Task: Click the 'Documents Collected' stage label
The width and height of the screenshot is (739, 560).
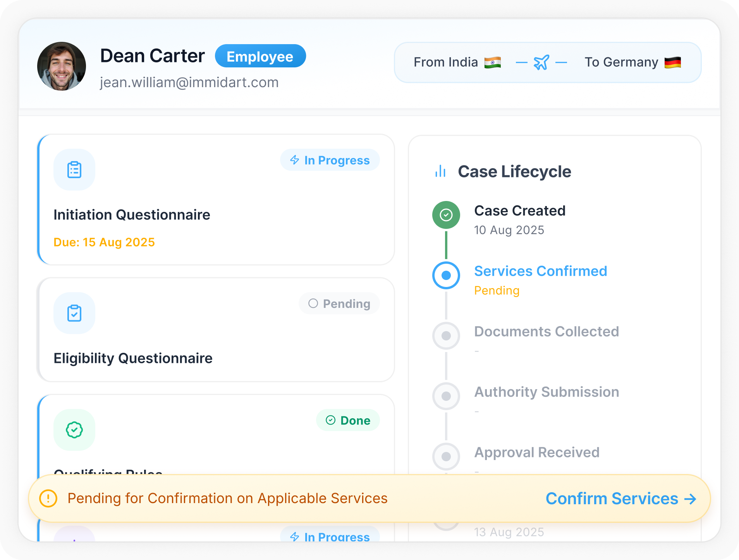Action: pyautogui.click(x=547, y=332)
